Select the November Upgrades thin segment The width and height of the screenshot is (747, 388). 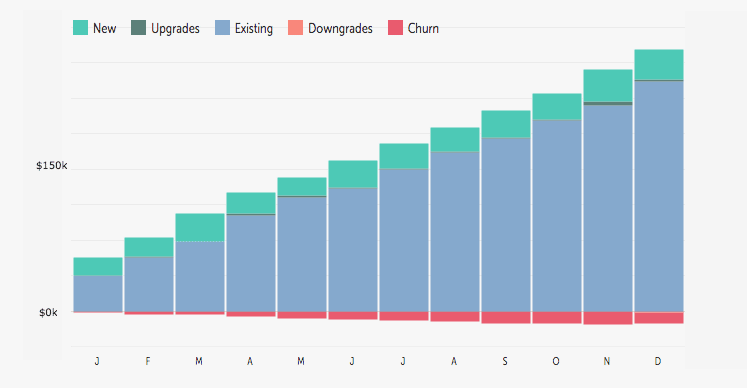pyautogui.click(x=608, y=103)
